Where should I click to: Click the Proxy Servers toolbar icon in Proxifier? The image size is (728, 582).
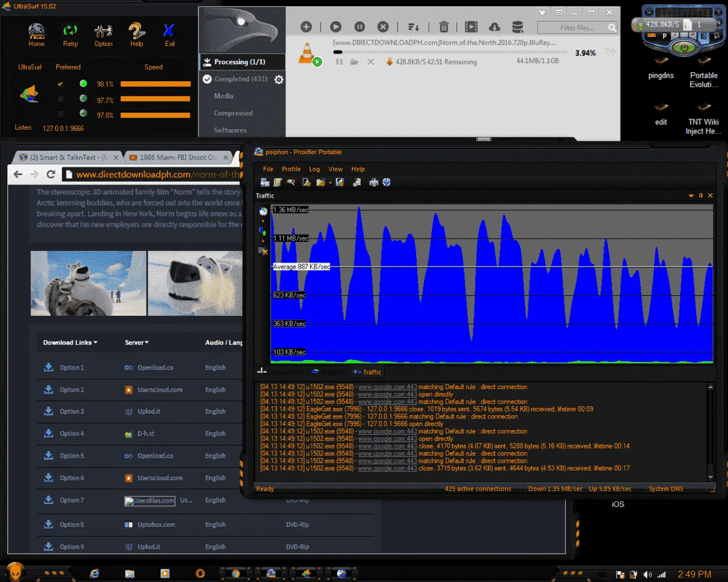tap(265, 182)
